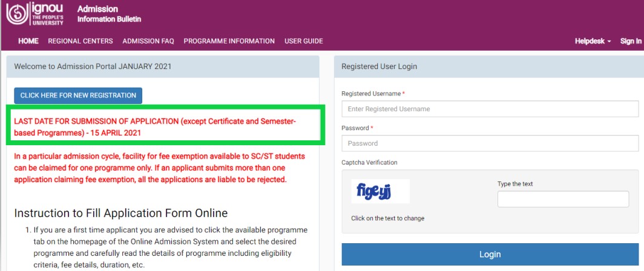Click the Registered User Login panel header

coord(489,67)
